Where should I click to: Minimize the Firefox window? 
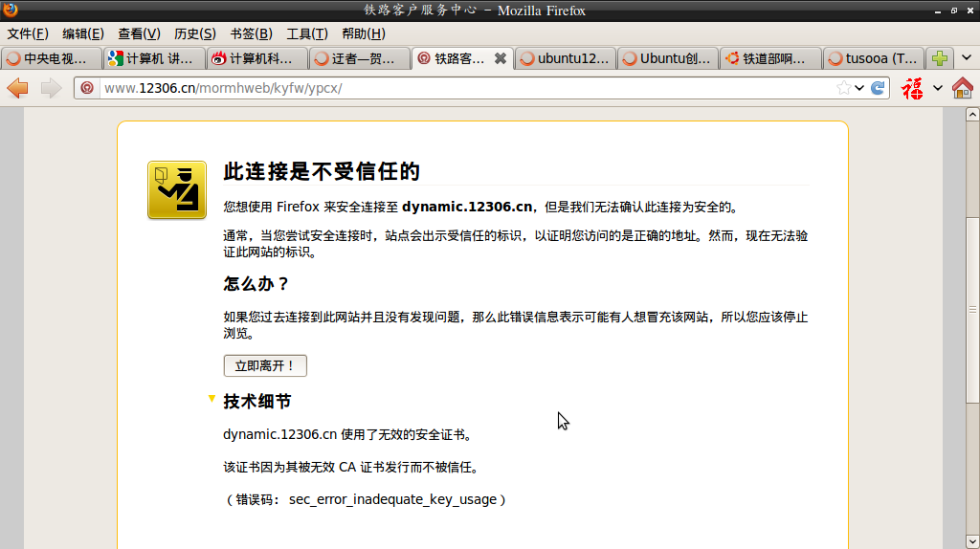(x=938, y=11)
